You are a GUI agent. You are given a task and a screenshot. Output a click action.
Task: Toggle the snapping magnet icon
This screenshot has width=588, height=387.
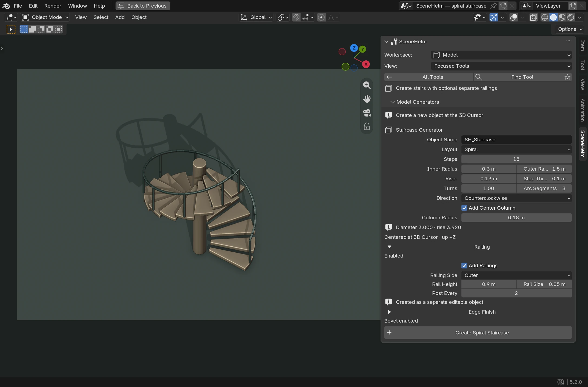pos(296,17)
